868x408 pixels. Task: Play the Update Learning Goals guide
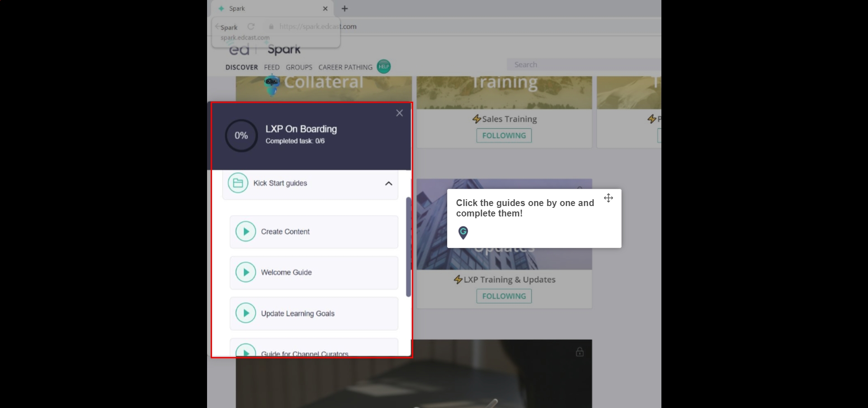click(x=245, y=313)
